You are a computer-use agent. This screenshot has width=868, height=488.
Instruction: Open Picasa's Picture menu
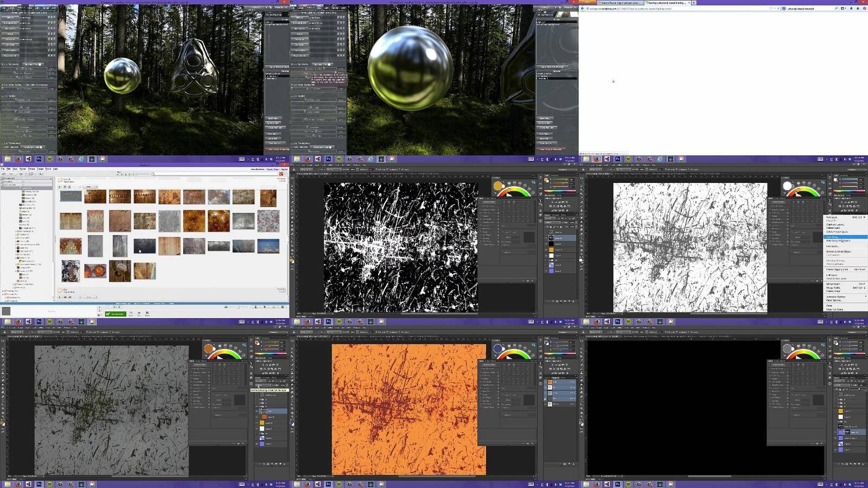[x=31, y=169]
